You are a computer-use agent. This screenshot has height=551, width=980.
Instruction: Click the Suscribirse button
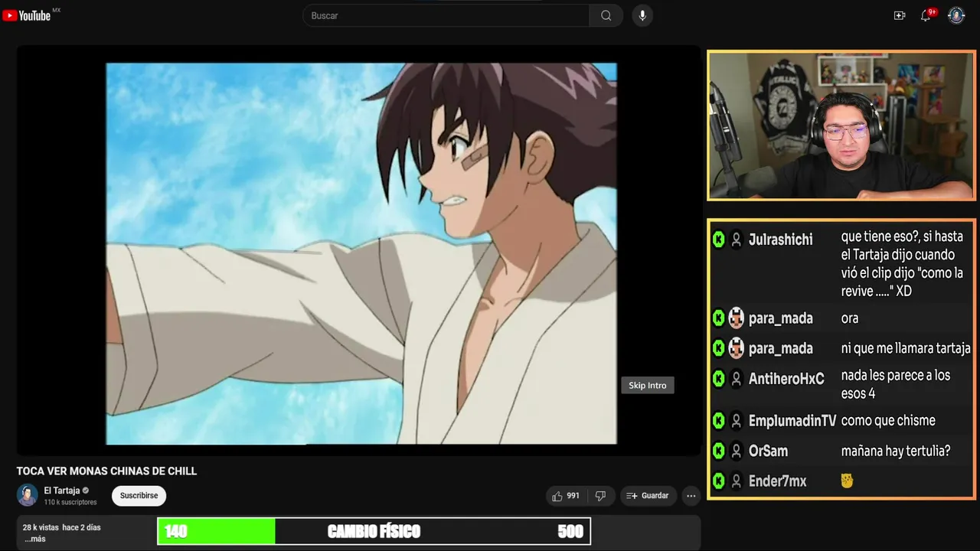(x=139, y=495)
